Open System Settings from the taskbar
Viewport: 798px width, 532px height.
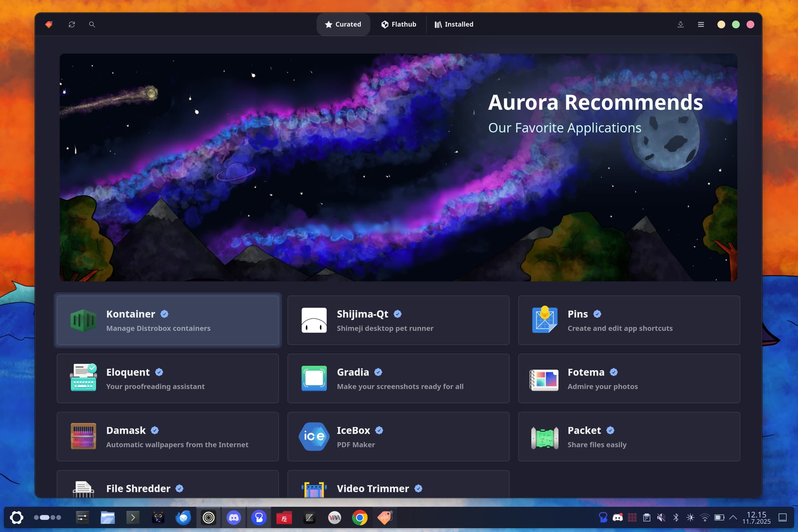click(82, 517)
